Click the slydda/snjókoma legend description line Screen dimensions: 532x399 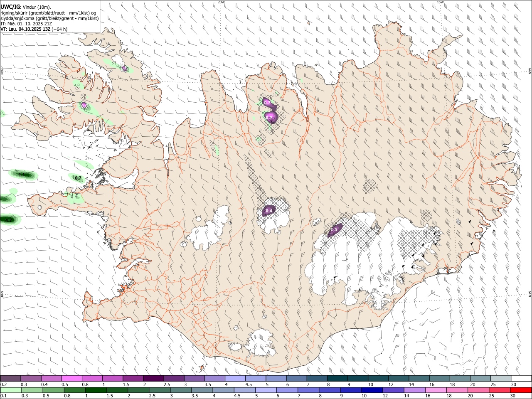tap(49, 18)
